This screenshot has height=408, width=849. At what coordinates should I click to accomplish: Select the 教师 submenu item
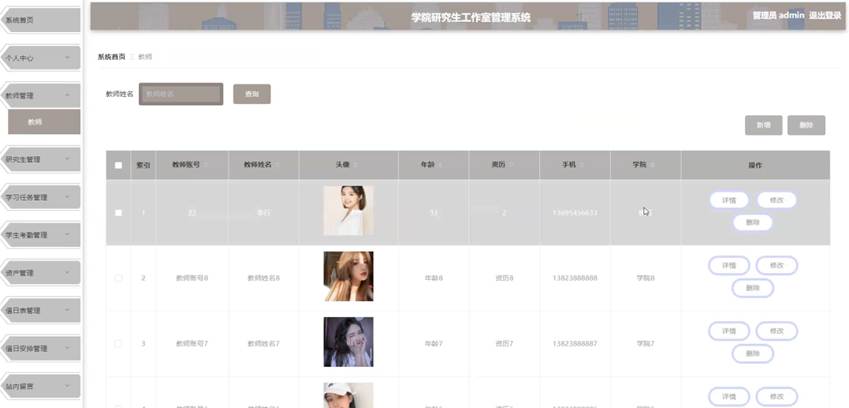click(44, 122)
